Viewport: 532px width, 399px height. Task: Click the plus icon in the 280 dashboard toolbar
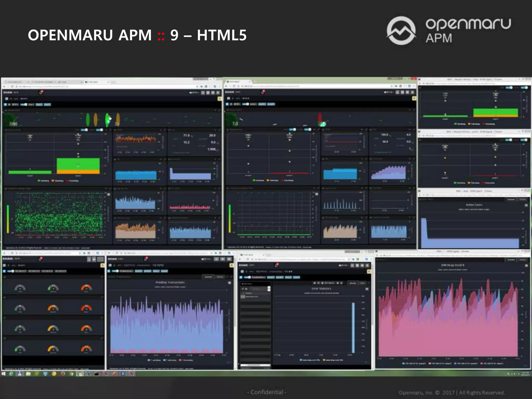(x=9, y=104)
